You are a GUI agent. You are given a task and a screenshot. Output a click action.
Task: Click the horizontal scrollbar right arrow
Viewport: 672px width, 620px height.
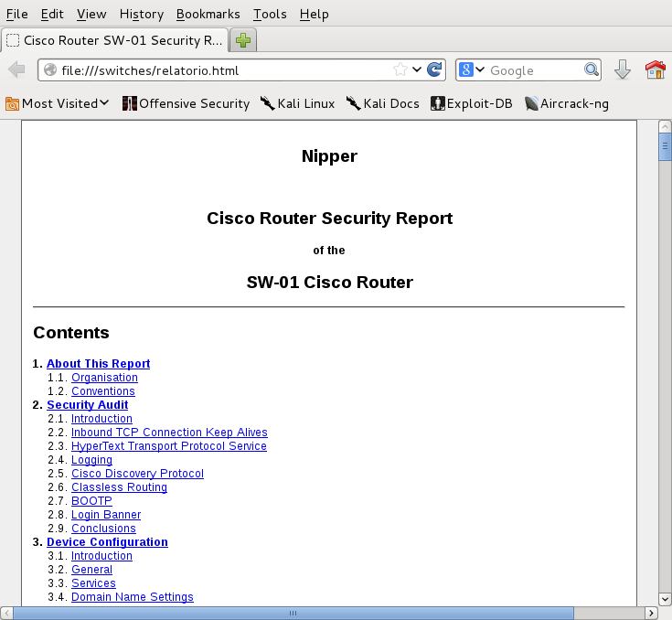tap(651, 613)
